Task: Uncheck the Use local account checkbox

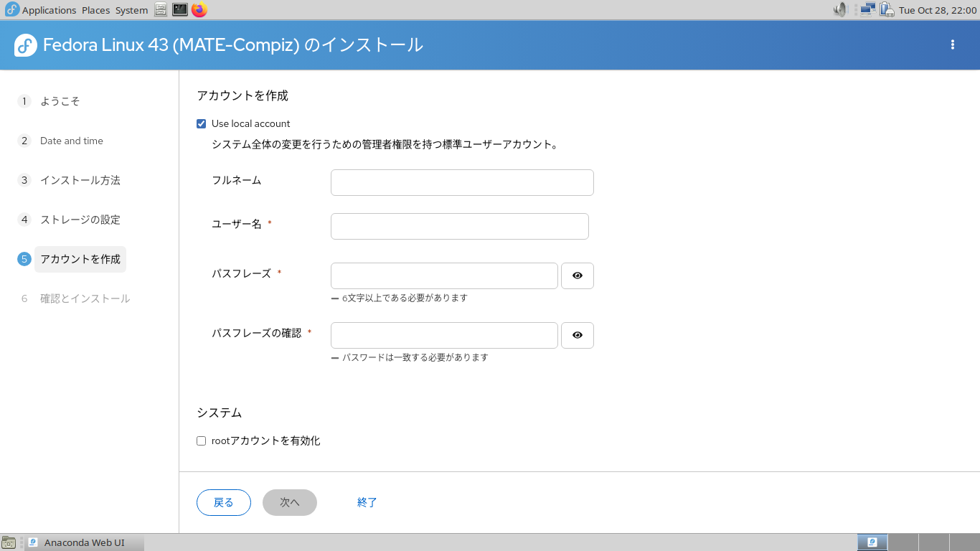Action: pos(202,123)
